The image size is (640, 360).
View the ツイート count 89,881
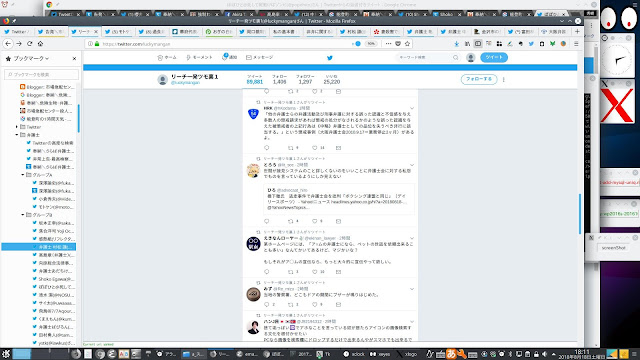tap(255, 80)
